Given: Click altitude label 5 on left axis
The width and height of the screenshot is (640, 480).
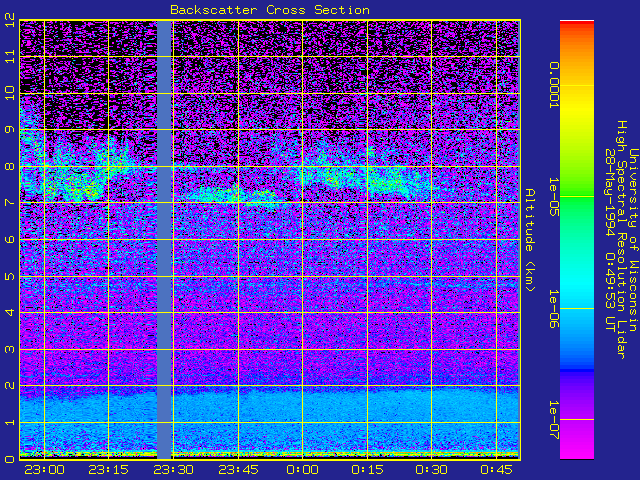Looking at the screenshot, I should pyautogui.click(x=10, y=276).
